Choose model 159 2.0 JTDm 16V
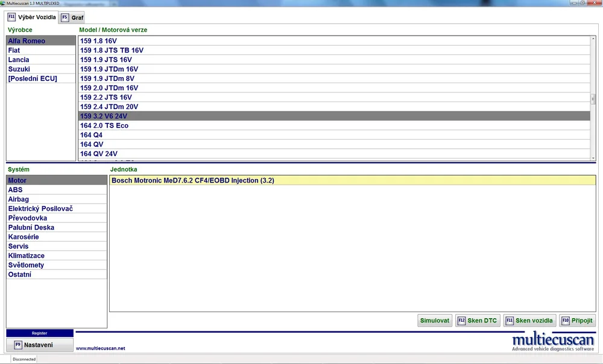This screenshot has height=364, width=603. click(x=334, y=88)
